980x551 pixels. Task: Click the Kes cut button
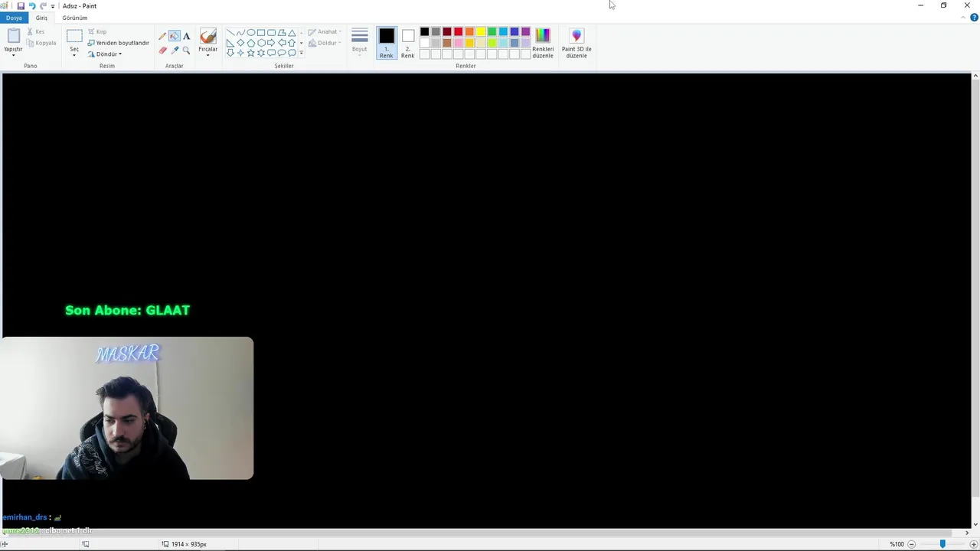click(x=35, y=32)
